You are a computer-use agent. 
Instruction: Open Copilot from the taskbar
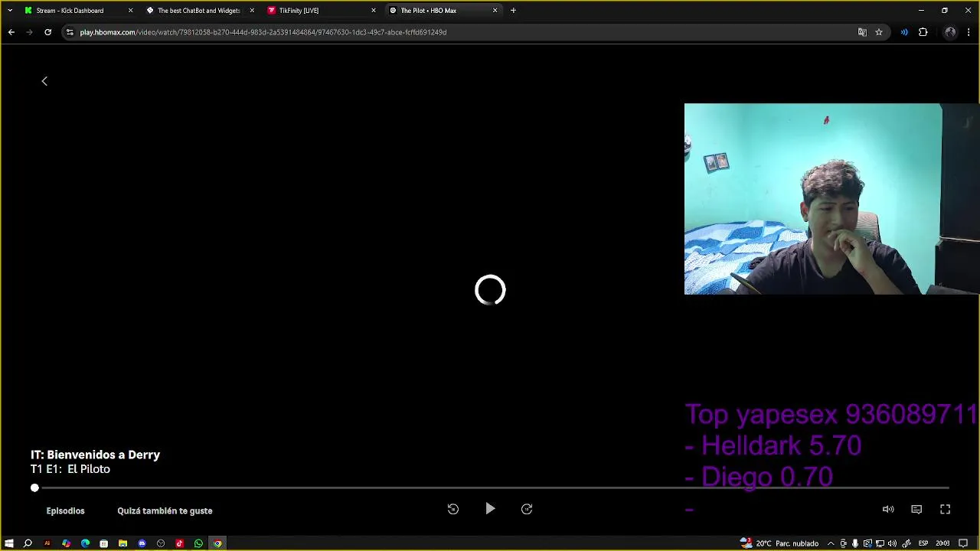point(66,543)
